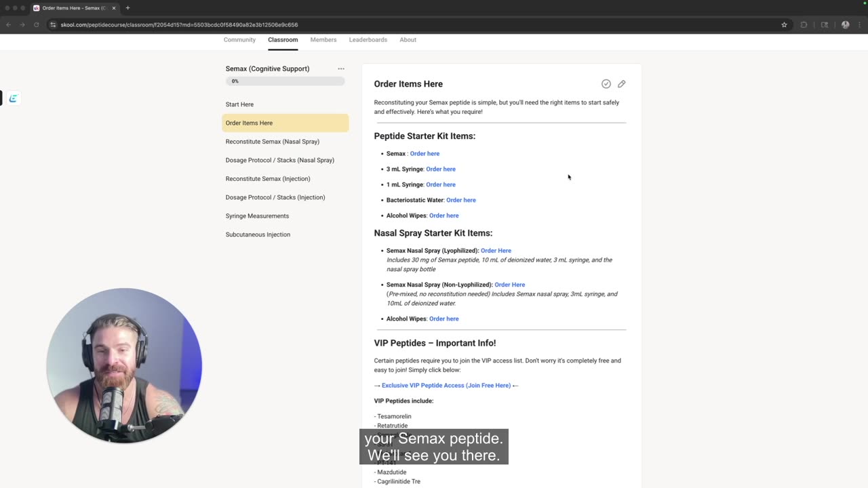The width and height of the screenshot is (868, 488).
Task: Click the Cagrilinitide Tre list entry
Action: (x=397, y=481)
